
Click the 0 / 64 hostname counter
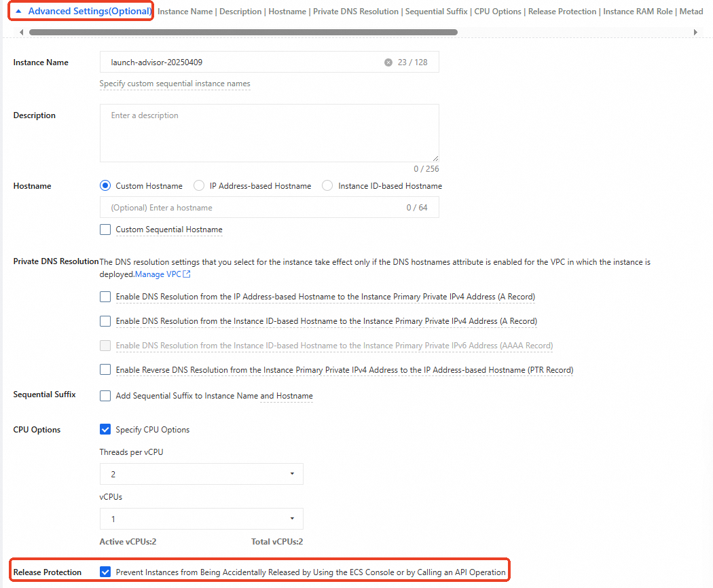click(x=417, y=207)
